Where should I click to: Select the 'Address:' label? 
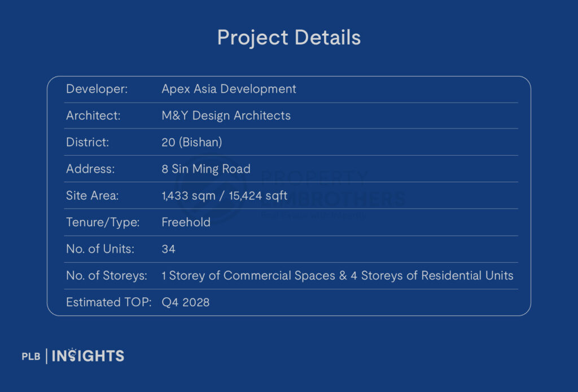(90, 169)
